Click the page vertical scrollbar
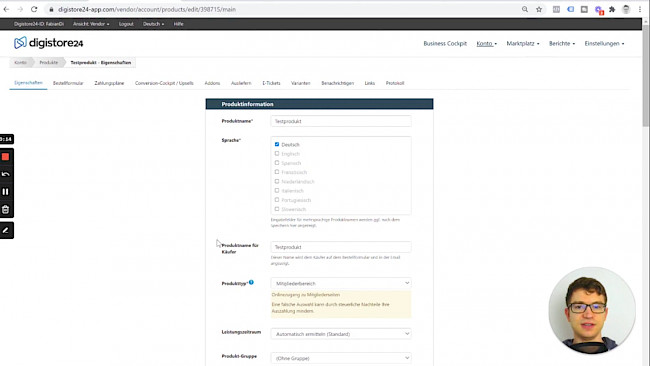The image size is (650, 366). tap(646, 75)
